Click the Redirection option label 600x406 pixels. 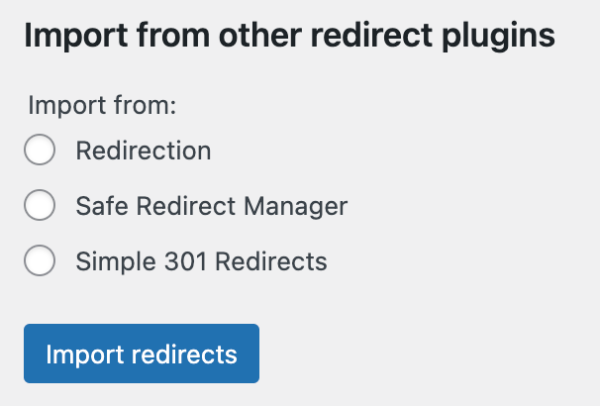click(143, 152)
